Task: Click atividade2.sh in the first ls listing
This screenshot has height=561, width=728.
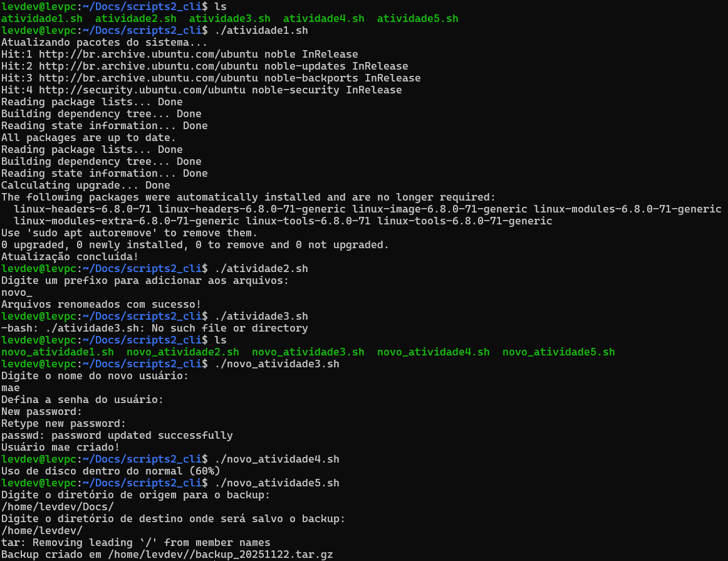Action: [x=135, y=19]
